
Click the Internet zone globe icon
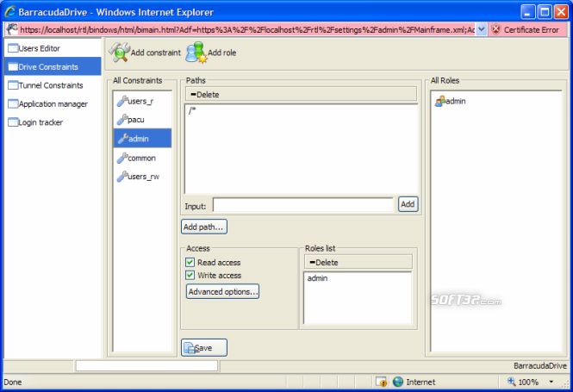coord(397,382)
